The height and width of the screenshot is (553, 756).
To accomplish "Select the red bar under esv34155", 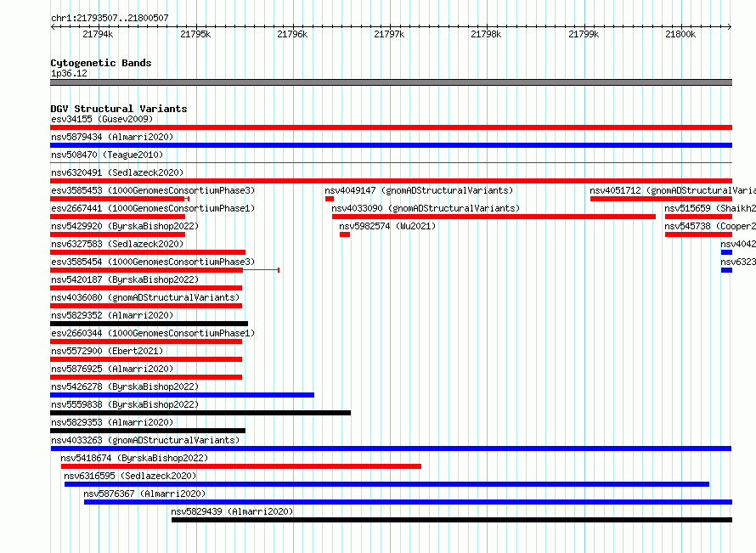I will point(391,127).
